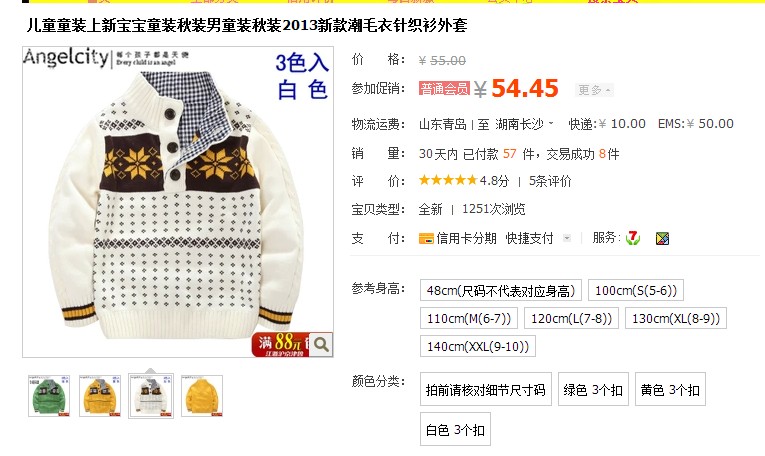Click the five-star rating icons
This screenshot has width=765, height=456.
[x=447, y=180]
